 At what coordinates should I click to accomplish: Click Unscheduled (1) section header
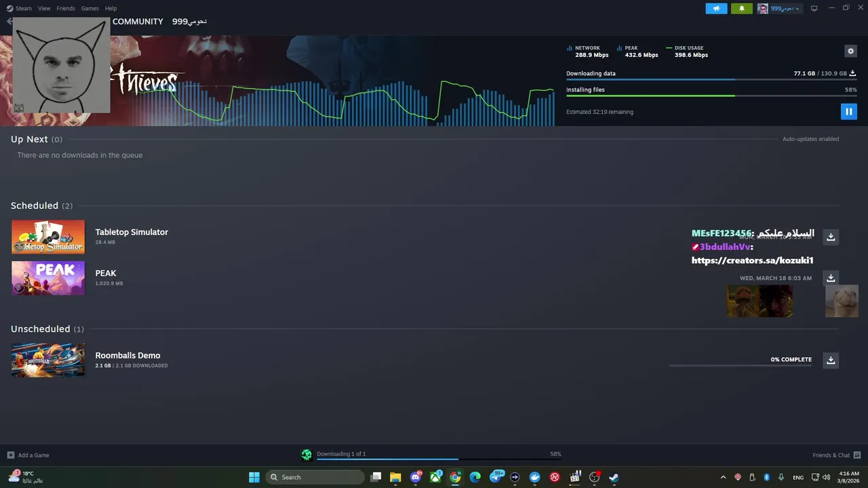pos(47,329)
